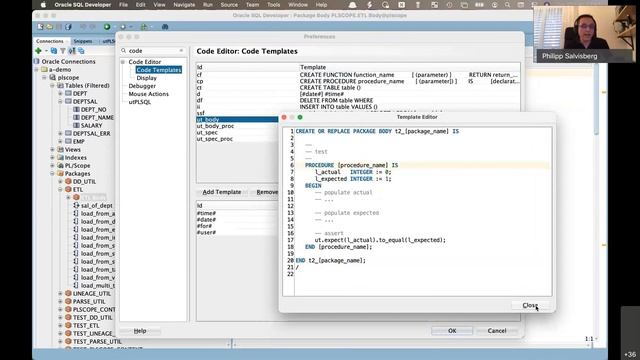Click Cancel in the Preferences dialog
The height and width of the screenshot is (360, 640).
pos(497,331)
